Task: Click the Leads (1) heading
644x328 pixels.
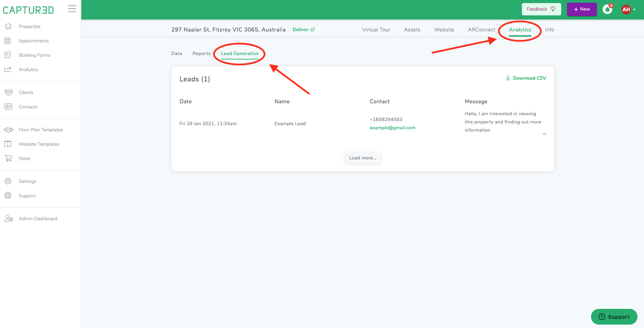Action: [195, 79]
